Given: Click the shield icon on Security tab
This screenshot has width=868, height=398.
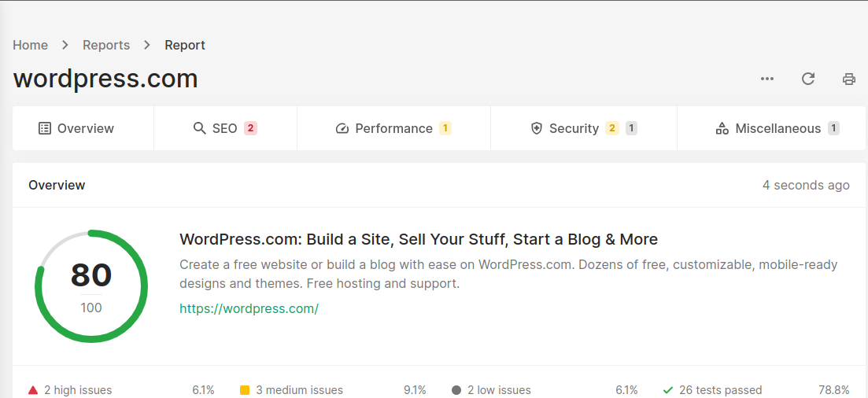Looking at the screenshot, I should 537,128.
